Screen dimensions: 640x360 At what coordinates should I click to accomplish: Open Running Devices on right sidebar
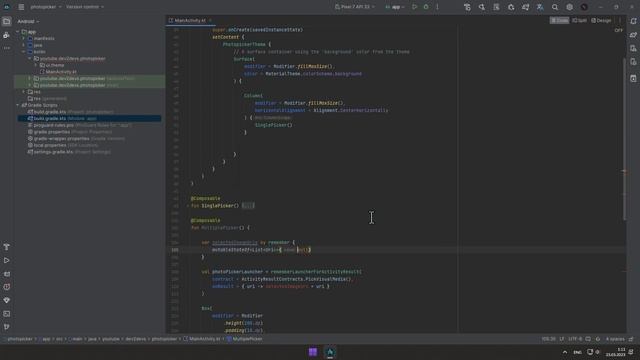coord(633,62)
